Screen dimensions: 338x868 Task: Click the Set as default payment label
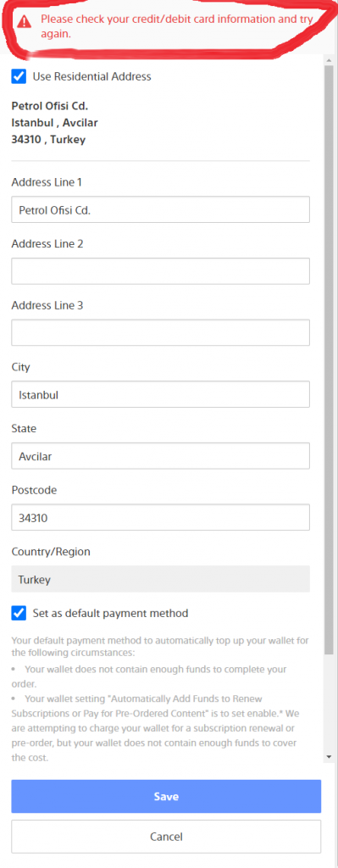point(111,613)
